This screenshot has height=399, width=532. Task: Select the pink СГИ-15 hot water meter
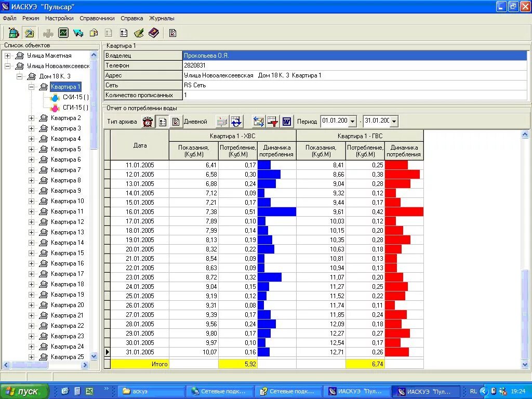(75, 108)
